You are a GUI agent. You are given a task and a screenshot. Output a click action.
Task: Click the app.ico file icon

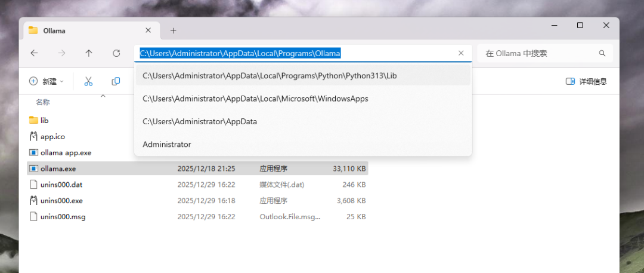(33, 136)
